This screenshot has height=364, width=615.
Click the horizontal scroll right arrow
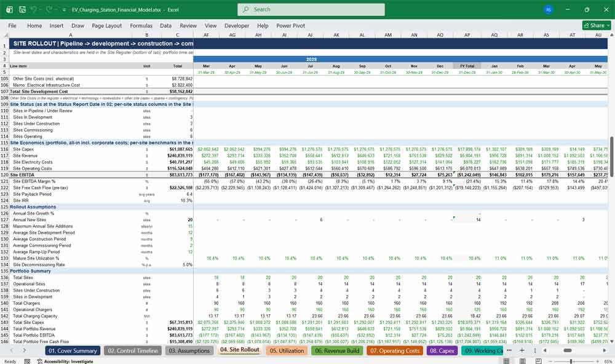(x=605, y=350)
